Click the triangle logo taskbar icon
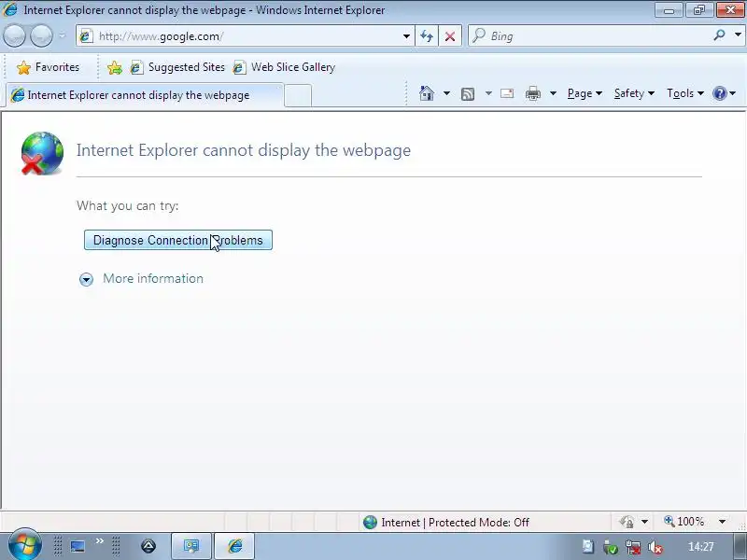Viewport: 747px width, 560px height. (x=148, y=546)
